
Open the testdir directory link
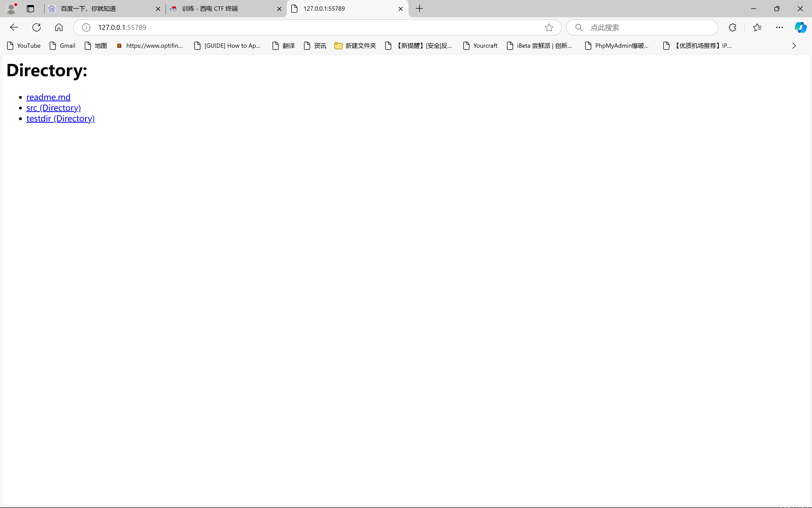tap(60, 119)
